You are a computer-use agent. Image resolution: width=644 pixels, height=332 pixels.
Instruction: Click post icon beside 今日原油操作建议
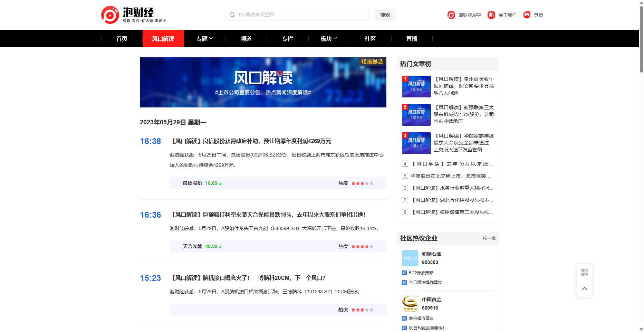(404, 283)
